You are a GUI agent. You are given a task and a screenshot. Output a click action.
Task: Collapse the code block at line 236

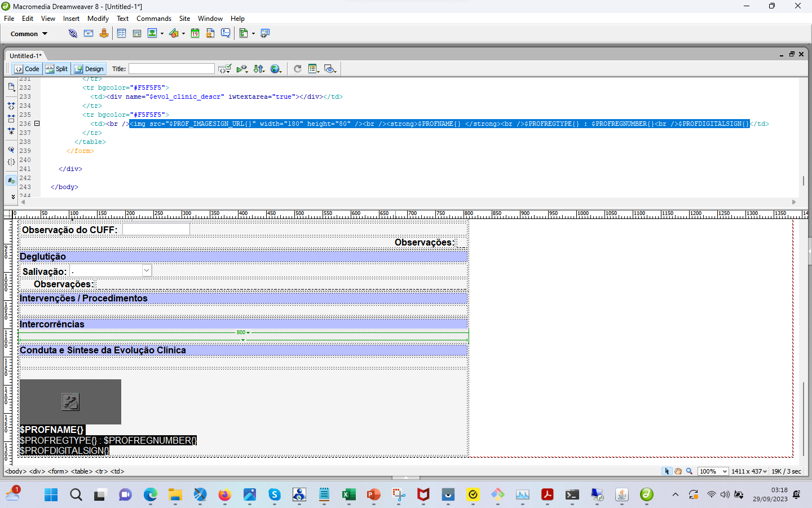[x=37, y=124]
